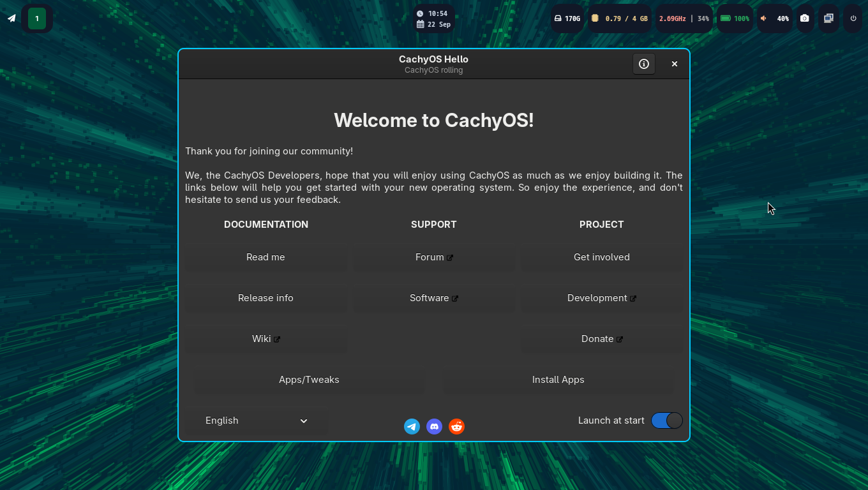Viewport: 868px width, 490px height.
Task: Open the Read me documentation
Action: (266, 257)
